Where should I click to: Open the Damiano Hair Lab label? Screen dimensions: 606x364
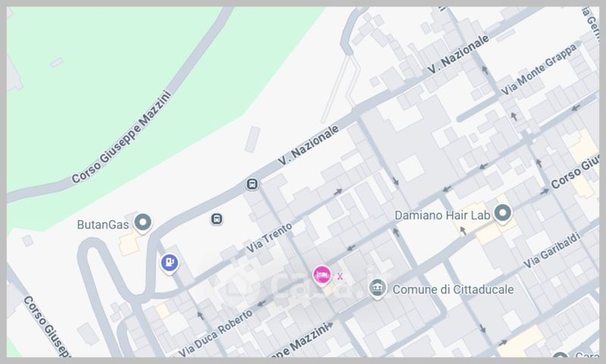442,215
